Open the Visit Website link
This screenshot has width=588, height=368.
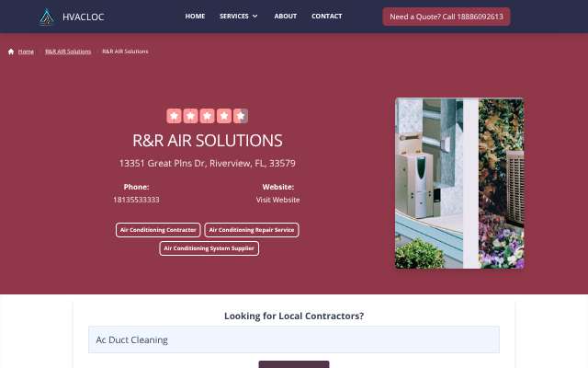coord(277,200)
